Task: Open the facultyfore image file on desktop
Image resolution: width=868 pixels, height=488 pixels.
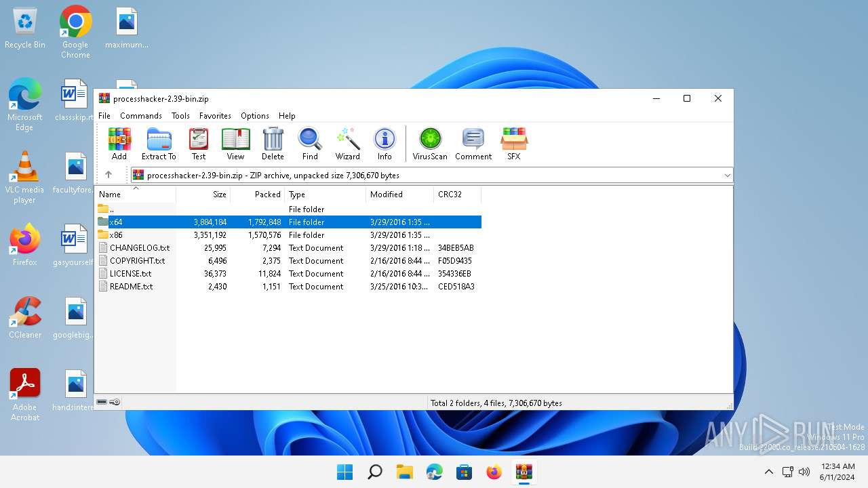Action: [75, 173]
